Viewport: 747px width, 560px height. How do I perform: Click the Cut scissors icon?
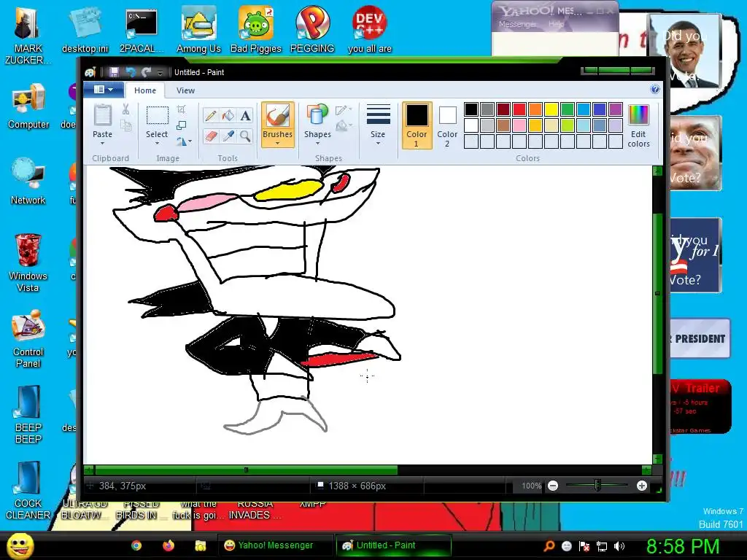125,109
